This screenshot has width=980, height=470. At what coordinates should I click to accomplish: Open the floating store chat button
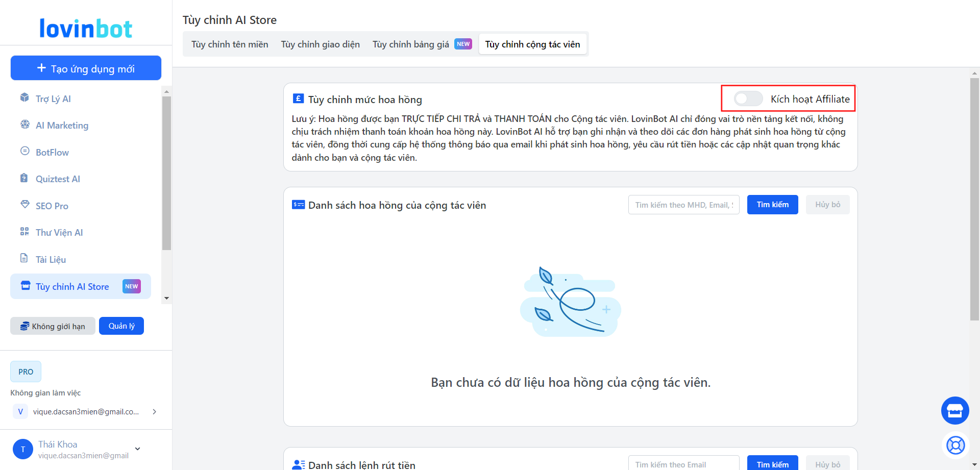[955, 410]
